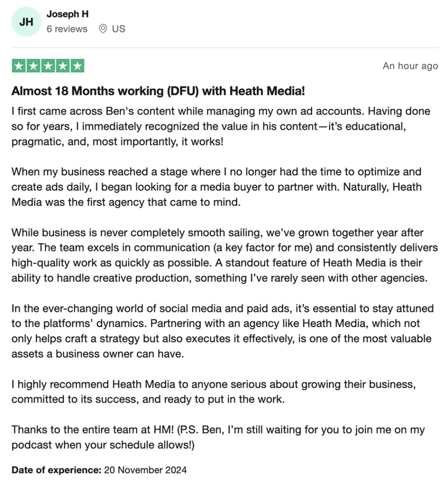
Task: Click the second green star
Action: pos(33,66)
